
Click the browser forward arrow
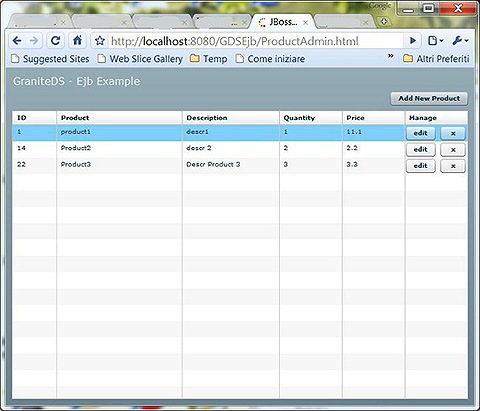click(34, 41)
